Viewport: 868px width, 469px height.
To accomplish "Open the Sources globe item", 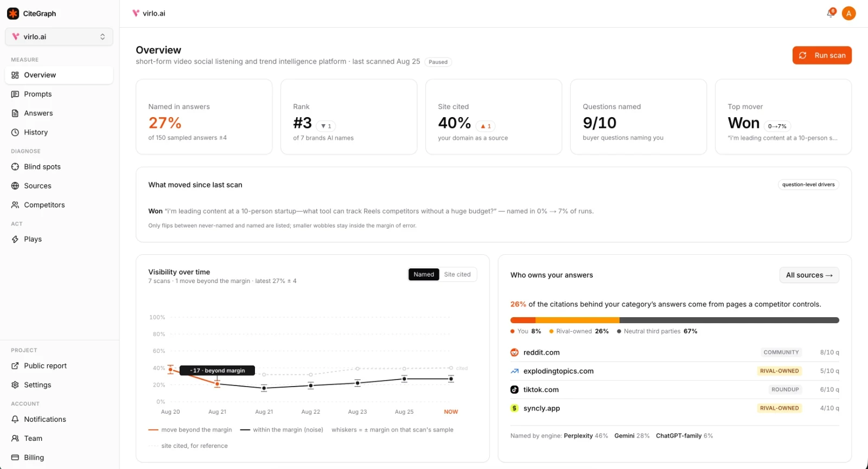I will 59,186.
